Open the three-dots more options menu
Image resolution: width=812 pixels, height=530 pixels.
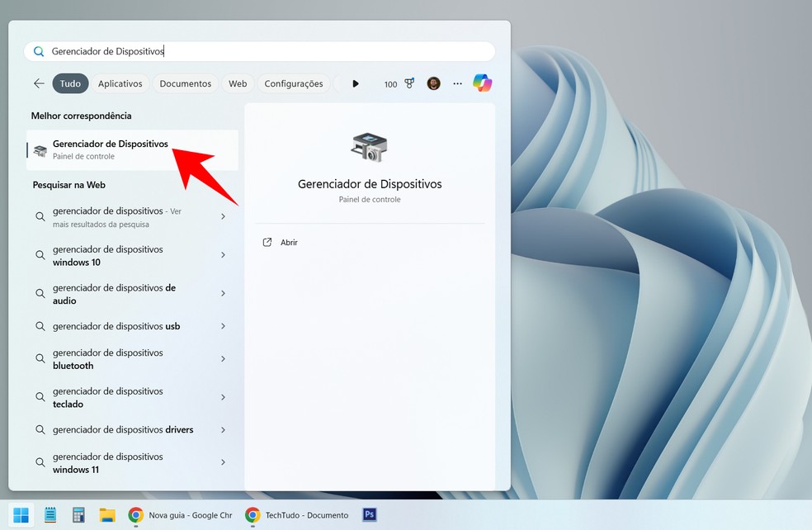pyautogui.click(x=457, y=83)
